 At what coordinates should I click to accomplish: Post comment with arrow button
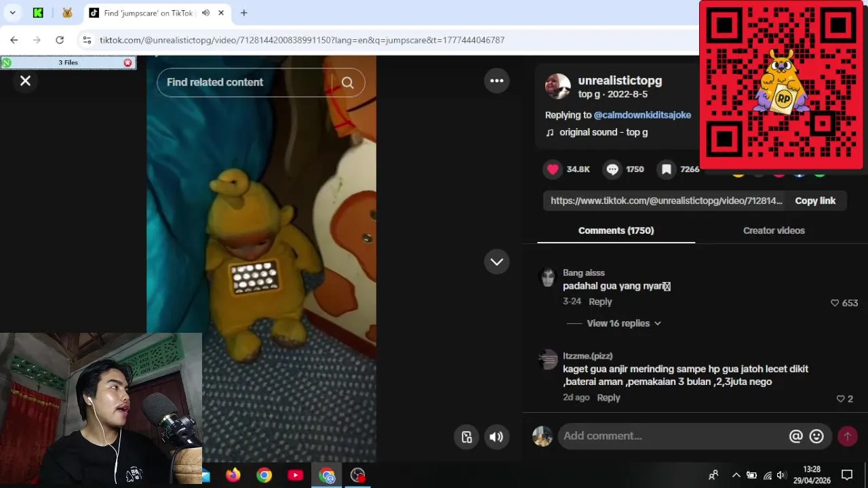847,436
